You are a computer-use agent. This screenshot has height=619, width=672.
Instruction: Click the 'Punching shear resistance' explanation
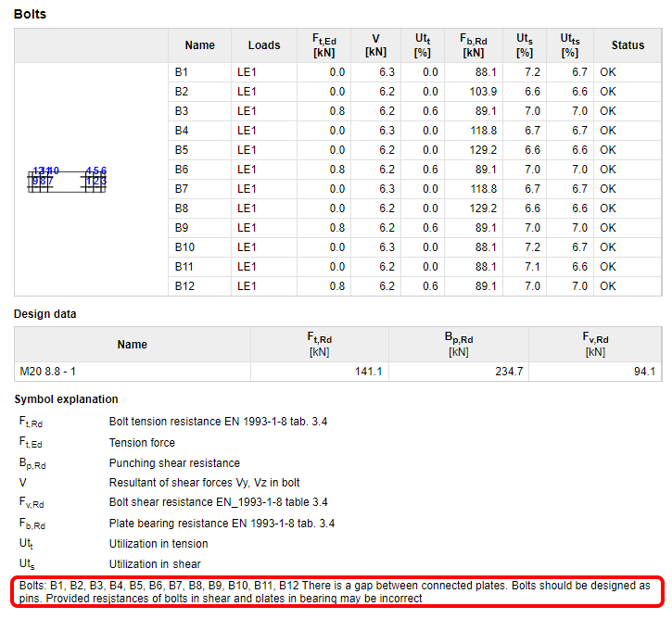click(174, 463)
